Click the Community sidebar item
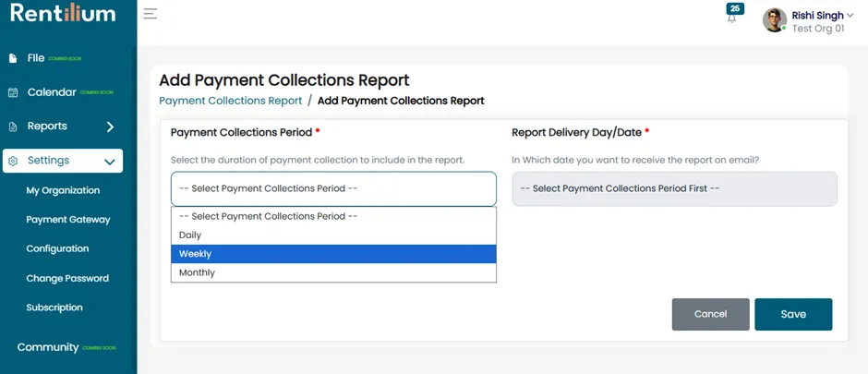 click(48, 347)
